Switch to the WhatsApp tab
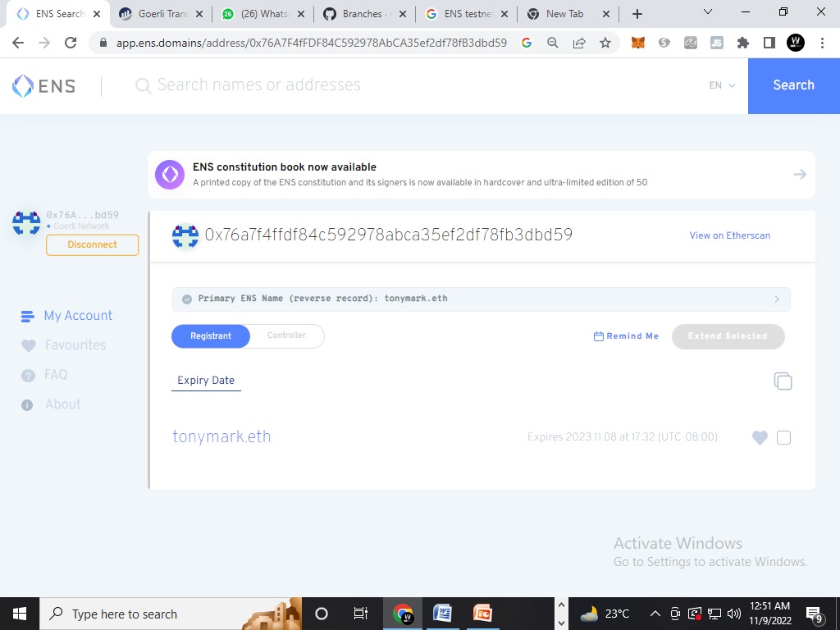The width and height of the screenshot is (840, 630). pos(262,14)
